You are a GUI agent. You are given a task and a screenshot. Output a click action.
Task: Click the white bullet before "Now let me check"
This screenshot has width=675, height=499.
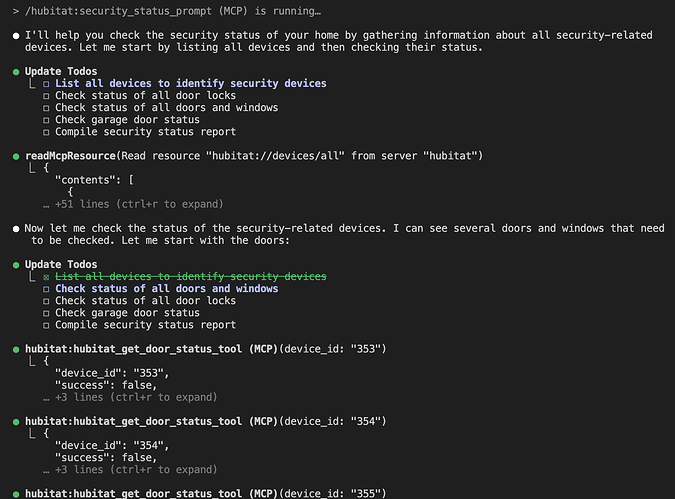click(16, 229)
